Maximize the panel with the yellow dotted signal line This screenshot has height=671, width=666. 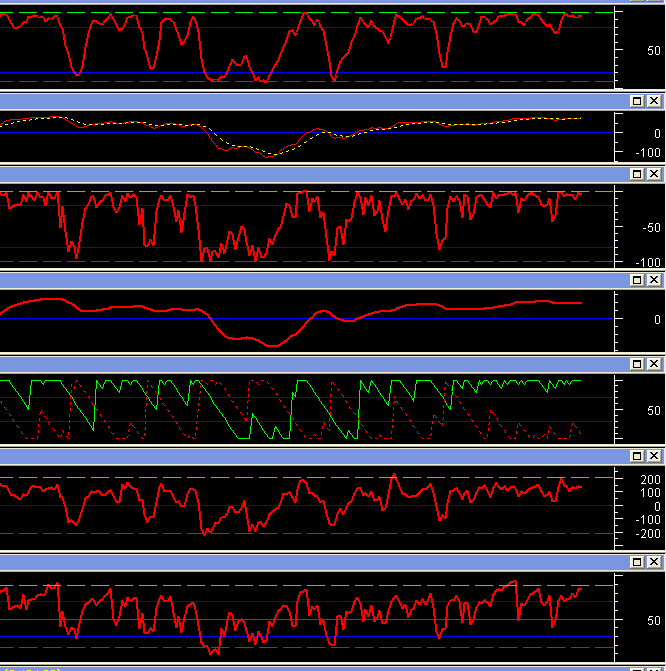coord(637,101)
